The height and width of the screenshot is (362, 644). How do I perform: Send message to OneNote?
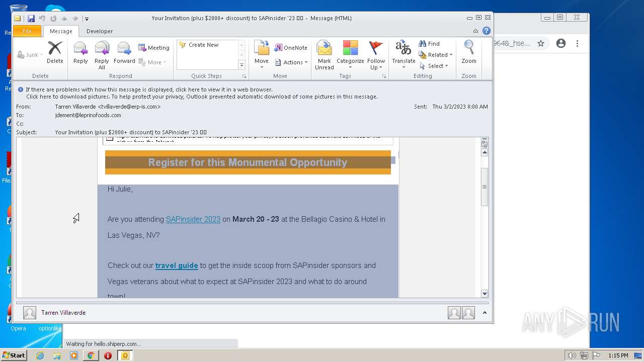291,48
